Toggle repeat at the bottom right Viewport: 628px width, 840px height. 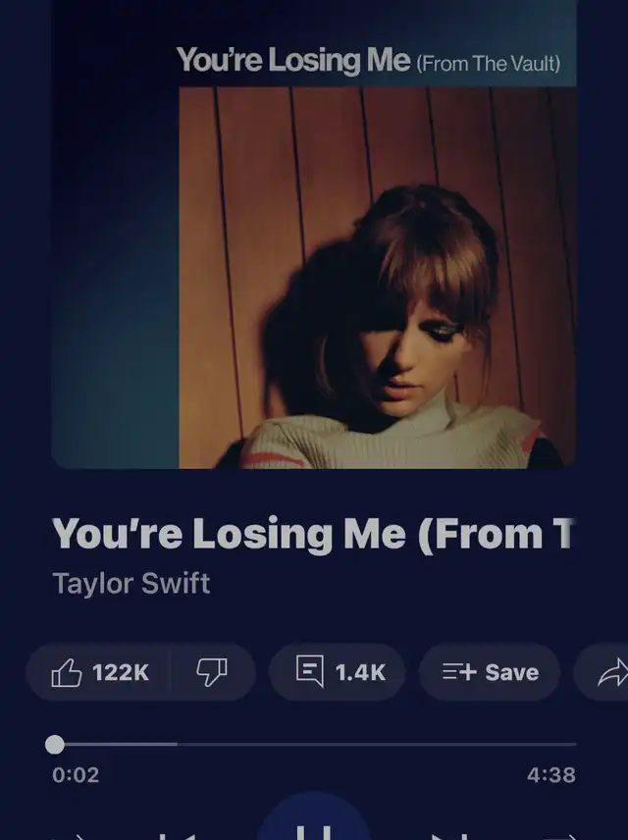tap(560, 837)
